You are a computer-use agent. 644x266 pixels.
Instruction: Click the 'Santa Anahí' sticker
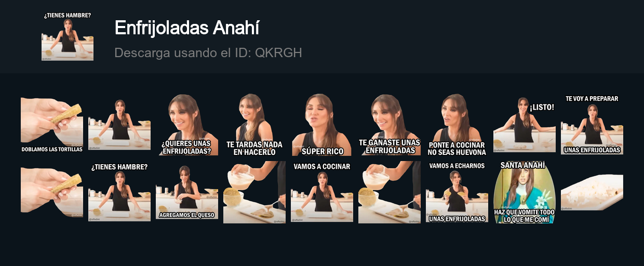(x=525, y=192)
